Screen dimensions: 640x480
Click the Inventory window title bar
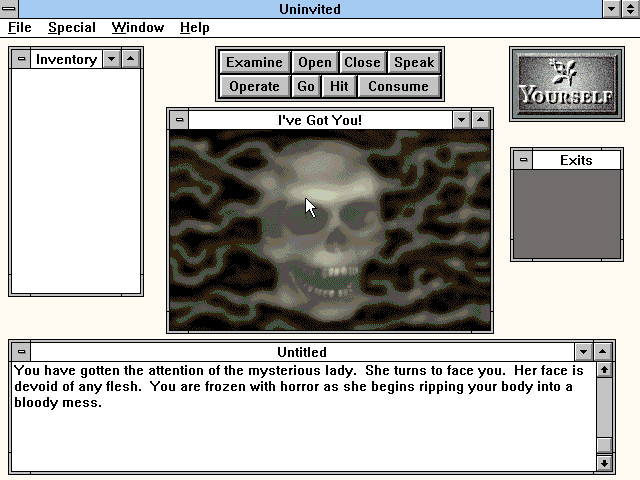pos(67,59)
